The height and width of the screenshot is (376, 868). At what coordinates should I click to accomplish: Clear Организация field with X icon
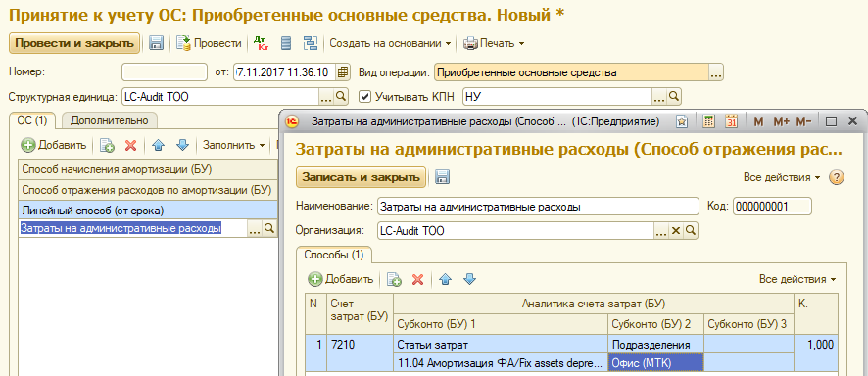[x=675, y=231]
